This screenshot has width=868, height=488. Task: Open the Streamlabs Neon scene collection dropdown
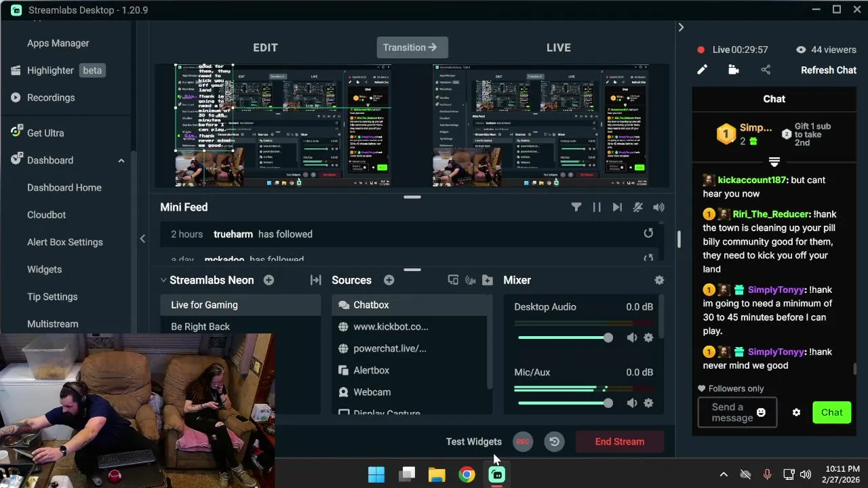pyautogui.click(x=207, y=280)
